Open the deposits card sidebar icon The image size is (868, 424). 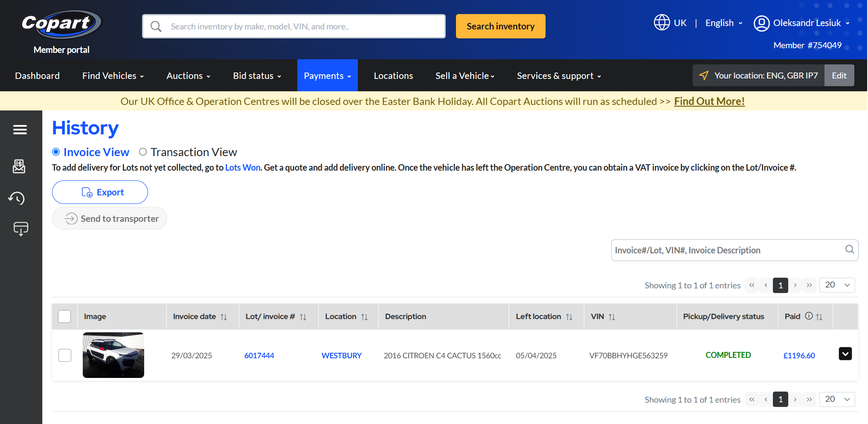21,229
